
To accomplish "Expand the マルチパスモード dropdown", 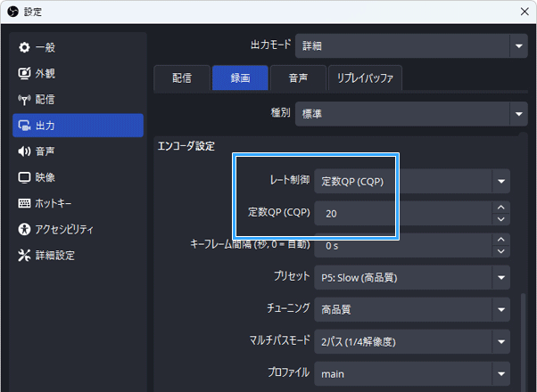I will (x=412, y=342).
